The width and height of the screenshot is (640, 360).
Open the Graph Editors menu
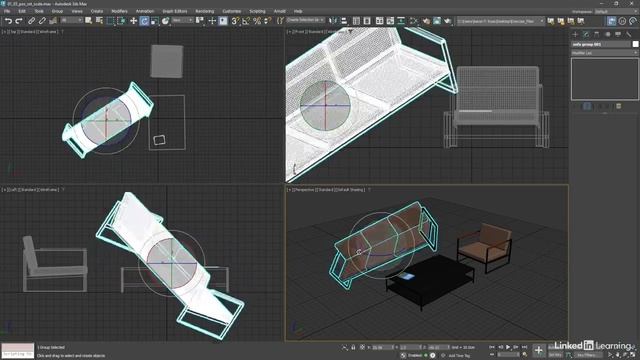coord(174,11)
